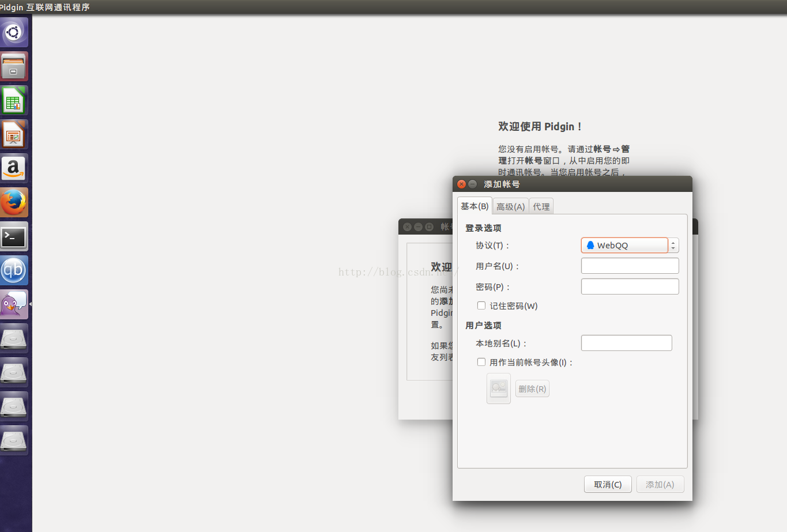Open the Files manager dock icon
The image size is (787, 532).
(x=14, y=66)
